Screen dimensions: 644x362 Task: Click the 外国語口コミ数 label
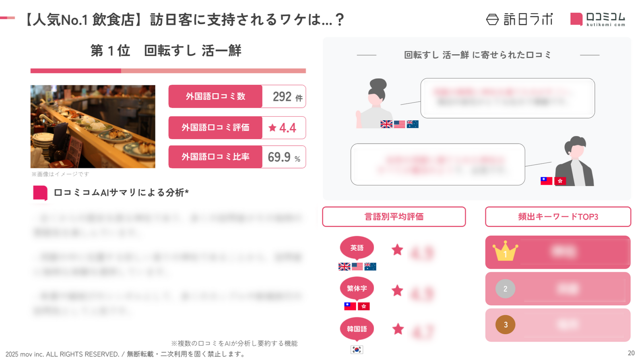tap(215, 97)
